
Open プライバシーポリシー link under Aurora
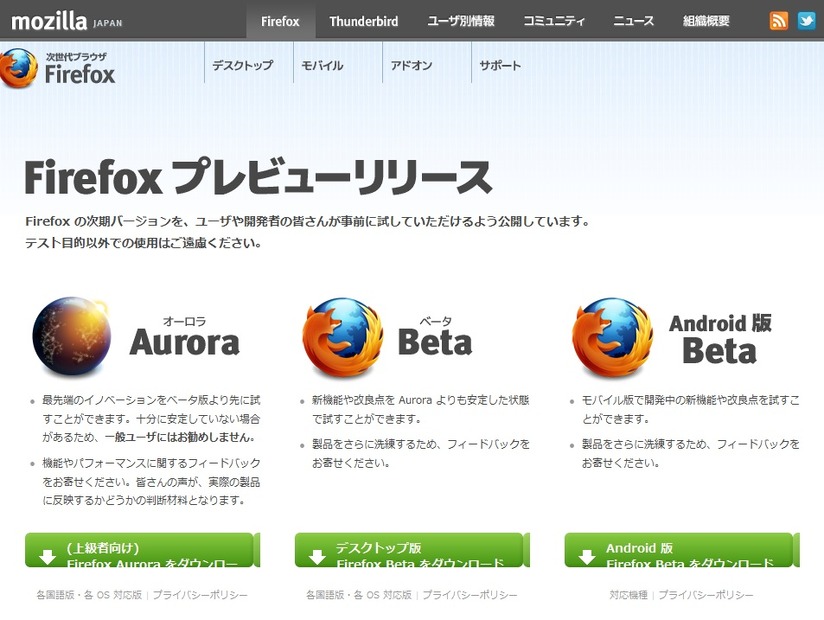pyautogui.click(x=200, y=595)
